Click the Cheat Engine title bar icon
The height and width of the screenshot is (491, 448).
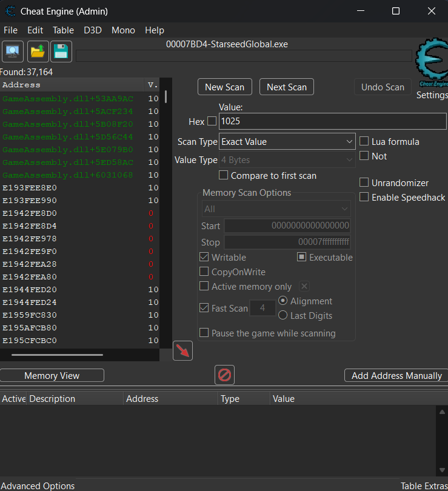[x=11, y=11]
